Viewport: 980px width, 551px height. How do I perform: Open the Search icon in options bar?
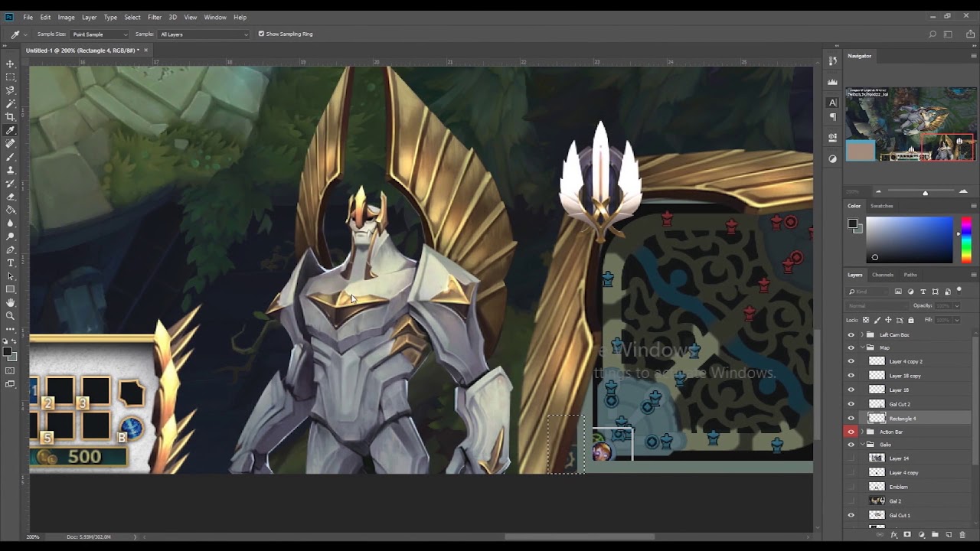click(x=932, y=34)
